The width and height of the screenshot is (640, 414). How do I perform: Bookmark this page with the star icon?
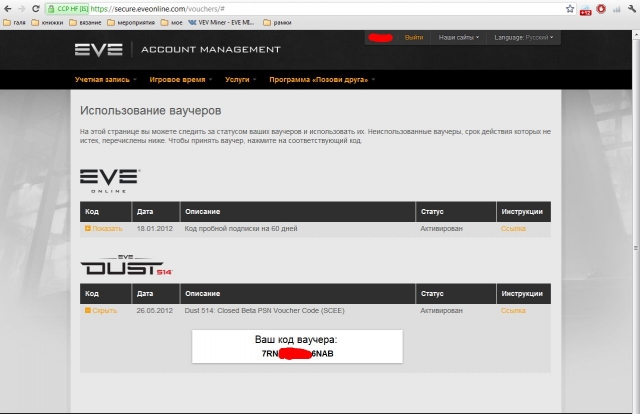click(x=570, y=9)
